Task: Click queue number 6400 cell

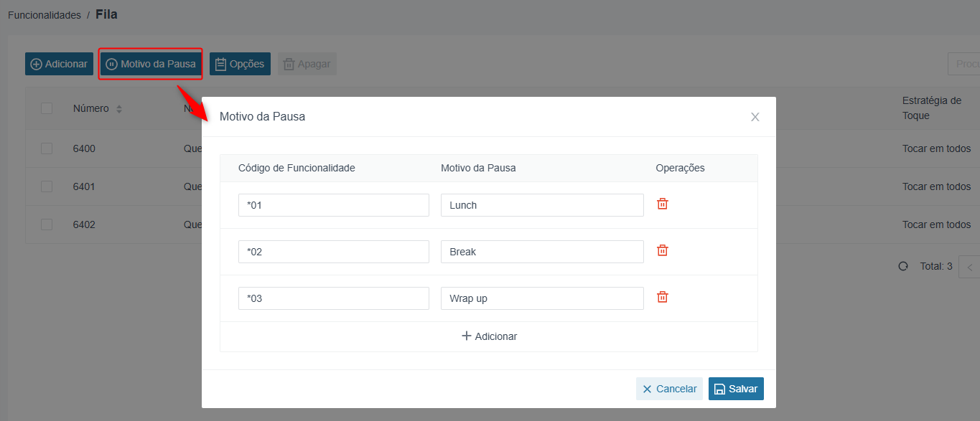Action: [84, 148]
